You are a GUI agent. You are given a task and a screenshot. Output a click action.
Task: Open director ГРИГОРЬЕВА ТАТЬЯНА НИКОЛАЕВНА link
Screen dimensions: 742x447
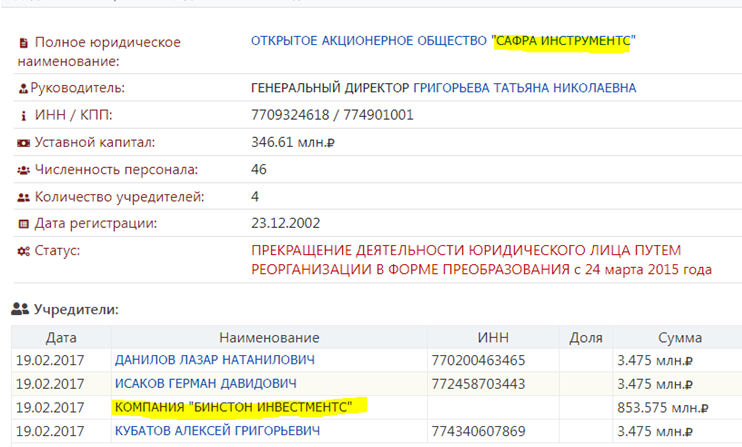pos(525,88)
